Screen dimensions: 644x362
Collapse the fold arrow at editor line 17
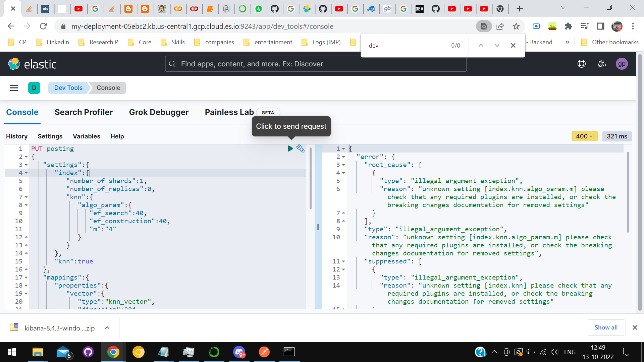[26, 278]
